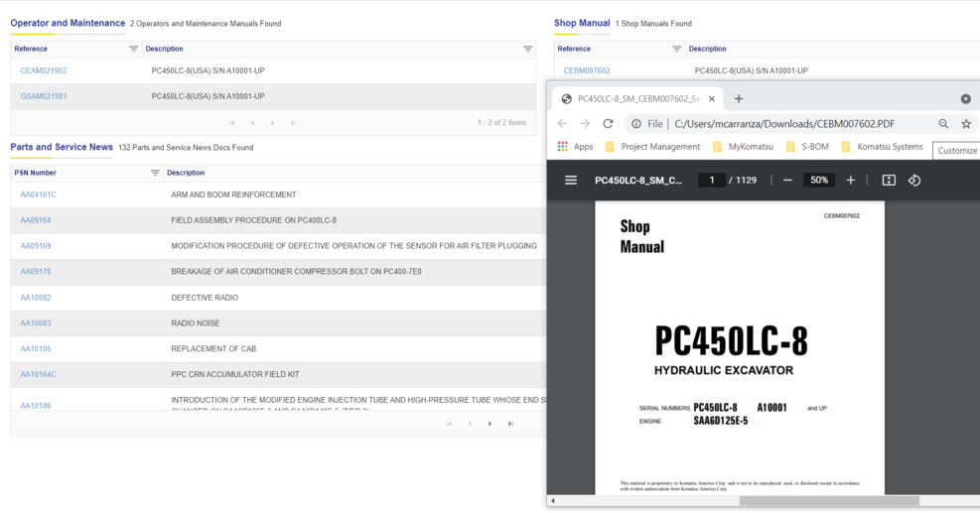Open PSN AA10083 link
The image size is (980, 513).
(36, 323)
